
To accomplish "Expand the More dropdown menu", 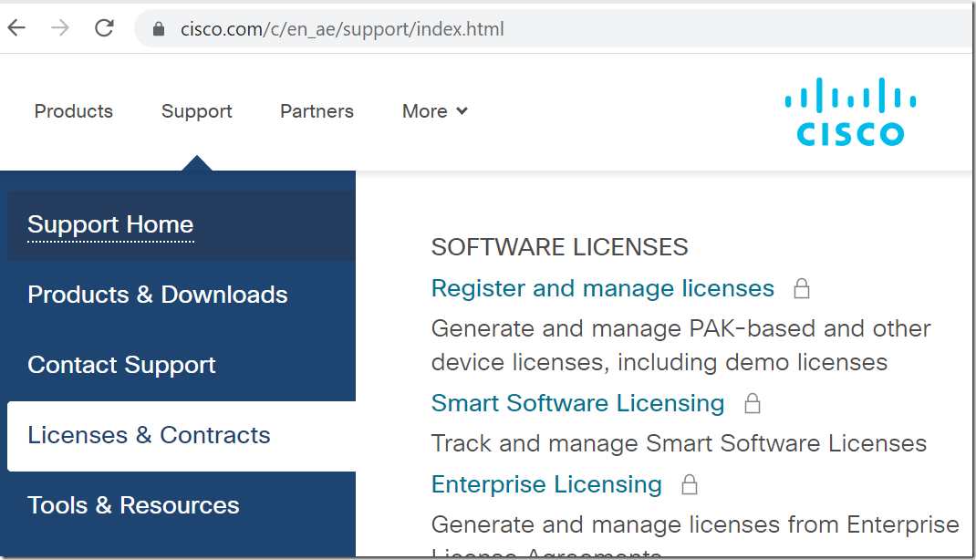I will pyautogui.click(x=434, y=111).
